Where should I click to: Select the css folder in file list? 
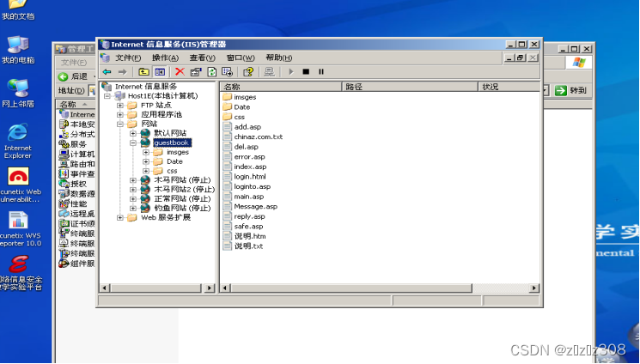[239, 117]
